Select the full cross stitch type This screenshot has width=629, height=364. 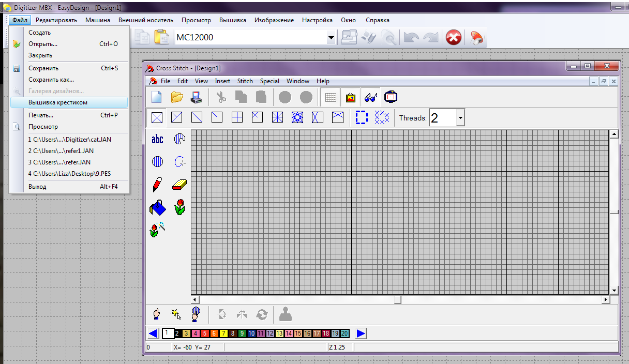[157, 117]
